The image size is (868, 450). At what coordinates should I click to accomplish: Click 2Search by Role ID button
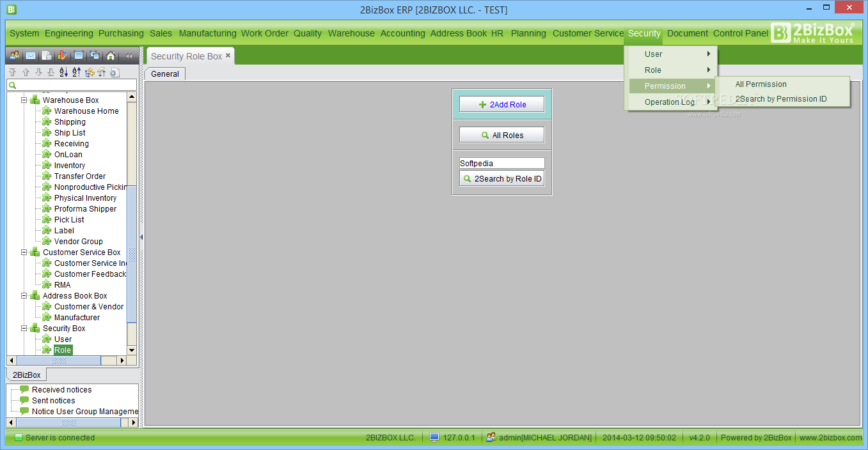[x=502, y=179]
